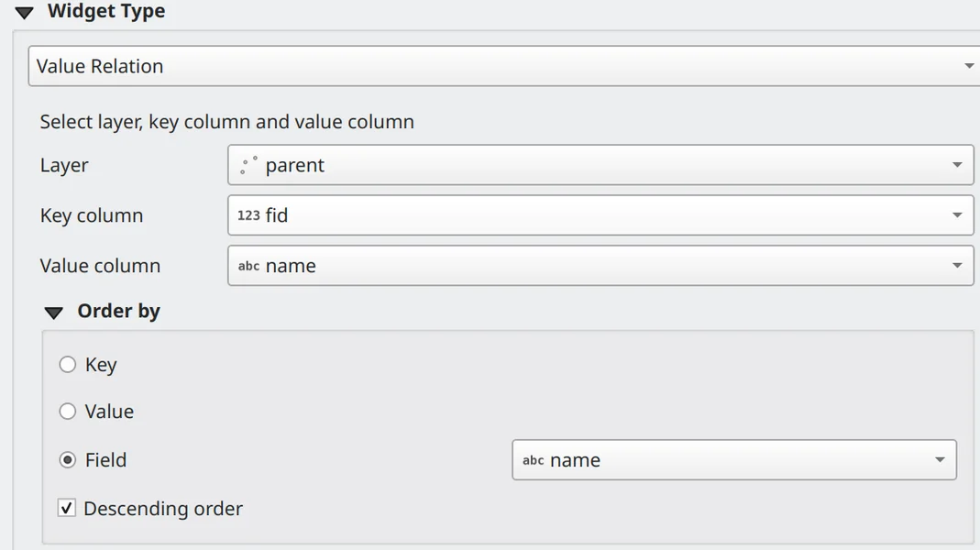Click the parent layer name in Layer field
The height and width of the screenshot is (550, 980).
(x=295, y=166)
